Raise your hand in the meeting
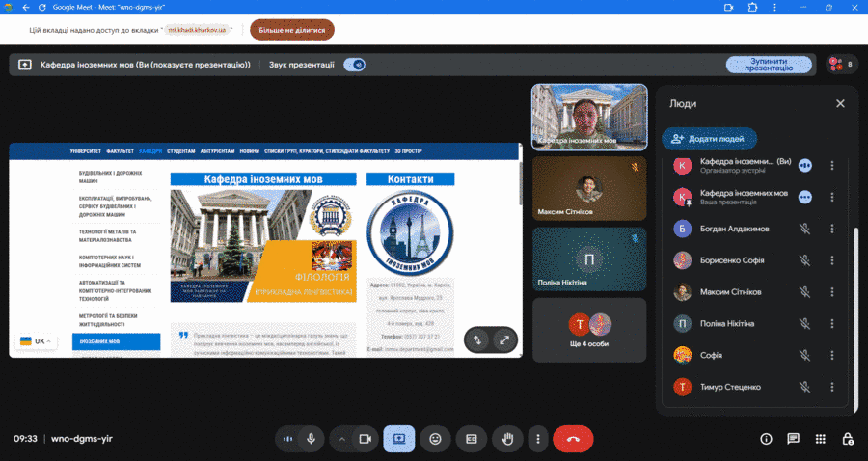This screenshot has width=868, height=461. (x=507, y=439)
